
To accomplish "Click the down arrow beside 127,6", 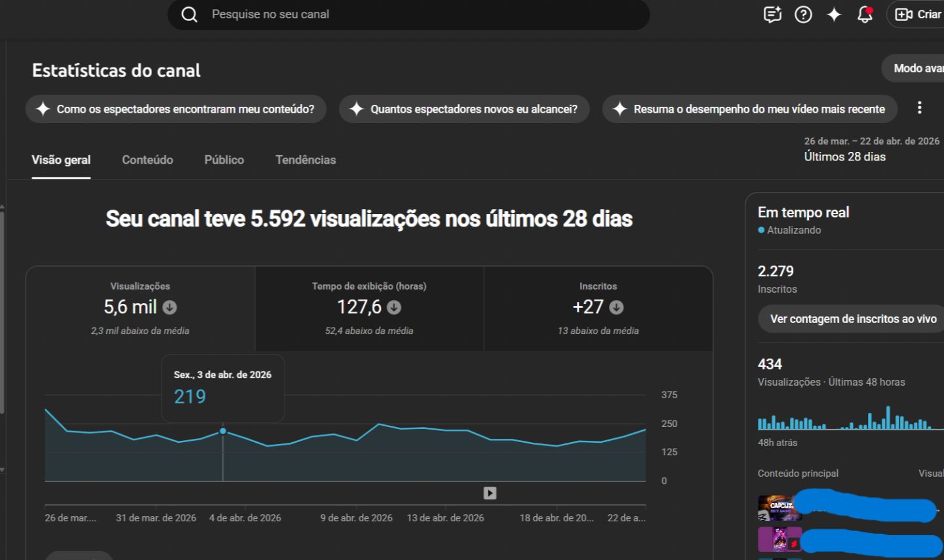I will click(x=394, y=307).
